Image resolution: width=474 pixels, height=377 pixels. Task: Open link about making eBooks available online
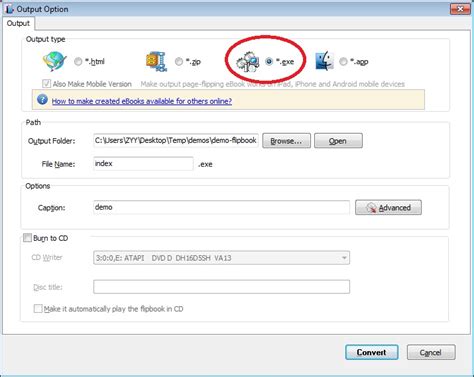142,101
